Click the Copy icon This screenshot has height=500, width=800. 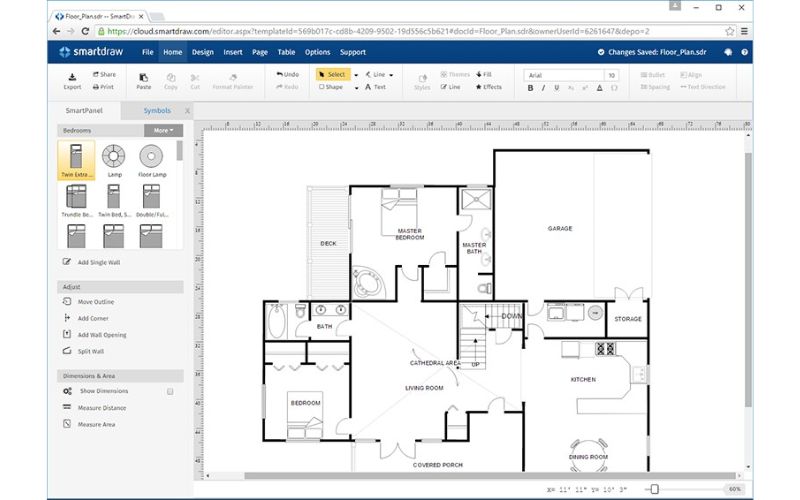[171, 81]
